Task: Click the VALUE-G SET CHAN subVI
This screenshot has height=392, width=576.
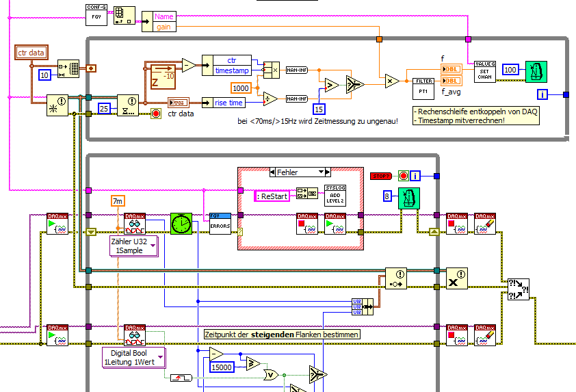Action: click(x=485, y=72)
